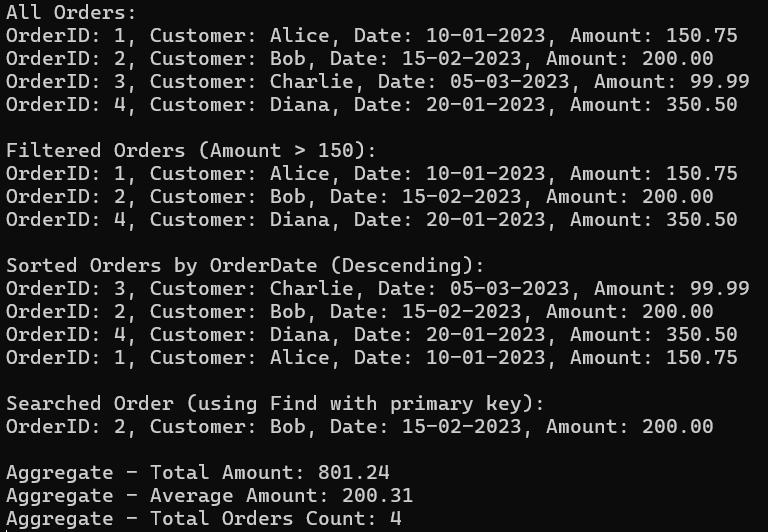Click Bob's line in Filtered Orders section
This screenshot has width=768, height=532.
coord(360,197)
